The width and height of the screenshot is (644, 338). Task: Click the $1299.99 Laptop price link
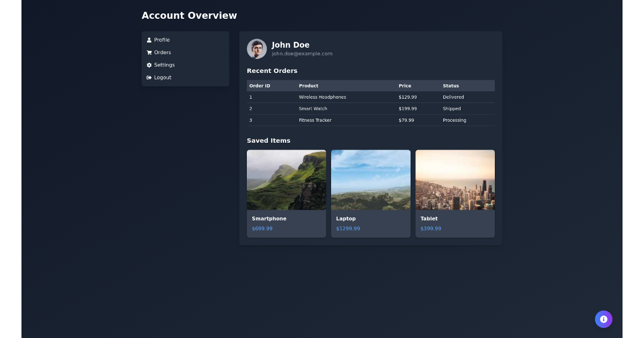[x=348, y=228]
